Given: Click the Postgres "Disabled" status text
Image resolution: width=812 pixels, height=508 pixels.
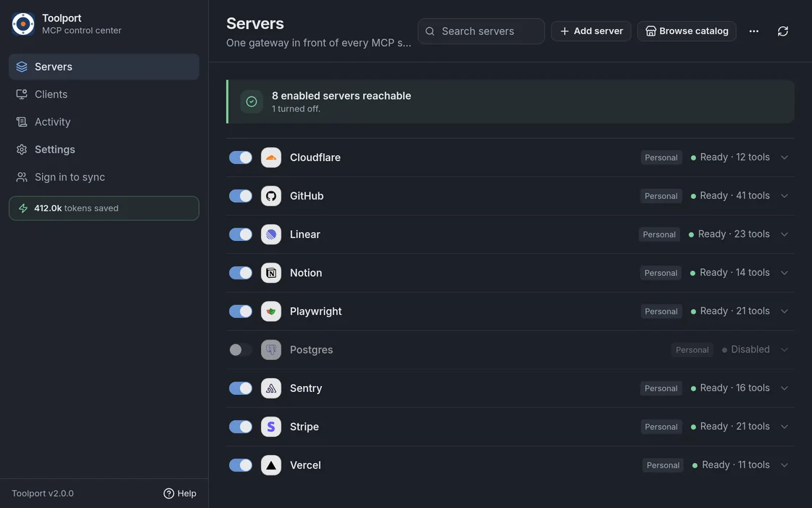Looking at the screenshot, I should [x=750, y=350].
